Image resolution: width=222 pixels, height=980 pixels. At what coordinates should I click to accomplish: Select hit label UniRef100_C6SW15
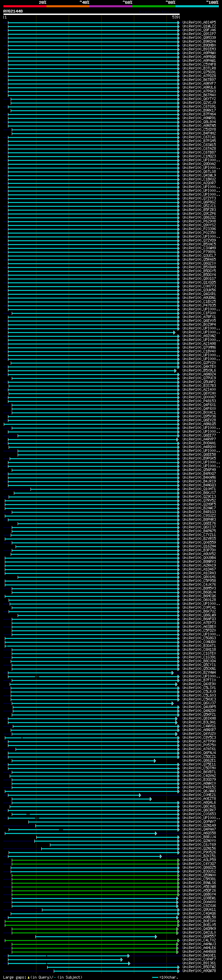pos(199,145)
